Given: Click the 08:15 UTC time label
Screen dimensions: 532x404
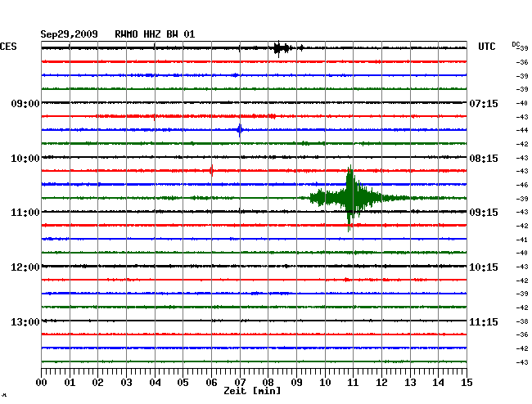Looking at the screenshot, I should [x=484, y=159].
